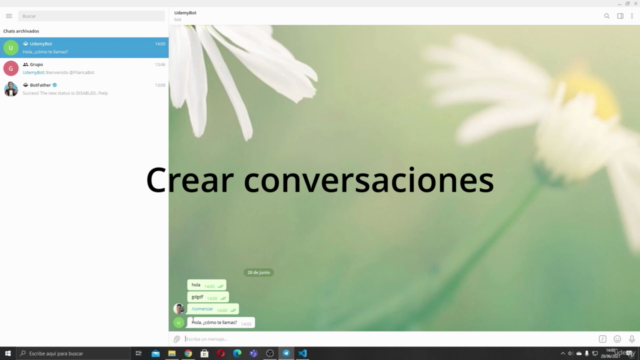640x360 pixels.
Task: Click the sender's photo avatar in conversation
Action: click(x=179, y=309)
